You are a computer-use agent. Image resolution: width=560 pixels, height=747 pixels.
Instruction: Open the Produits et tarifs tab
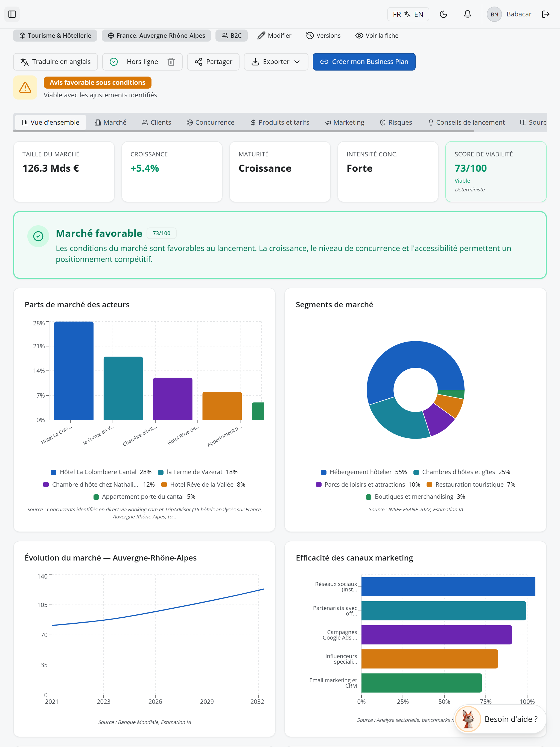coord(280,122)
